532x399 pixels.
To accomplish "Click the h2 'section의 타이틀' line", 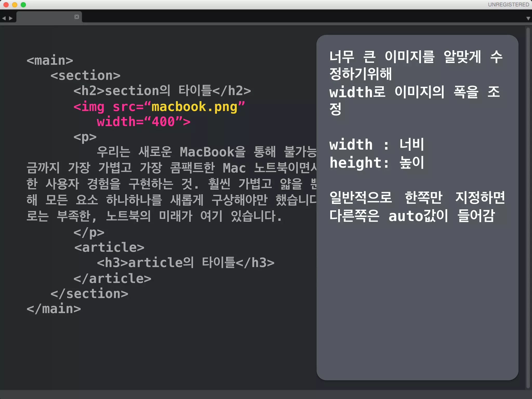I will [x=162, y=91].
